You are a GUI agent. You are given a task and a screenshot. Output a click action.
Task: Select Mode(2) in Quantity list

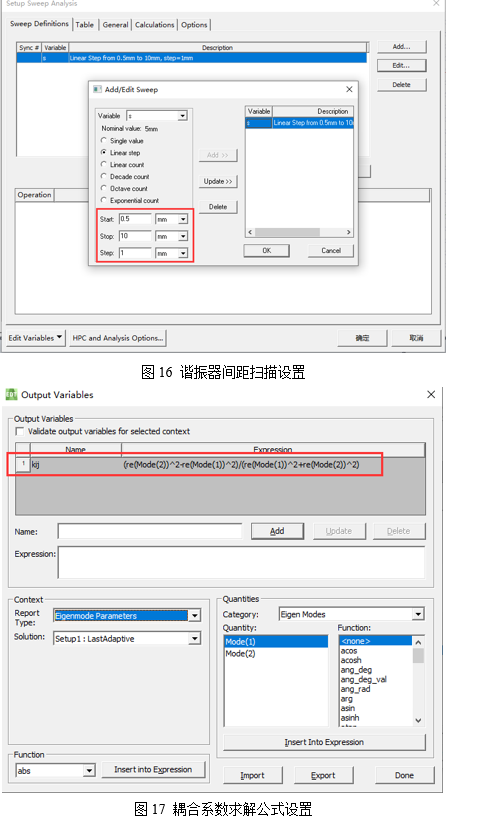(x=276, y=654)
